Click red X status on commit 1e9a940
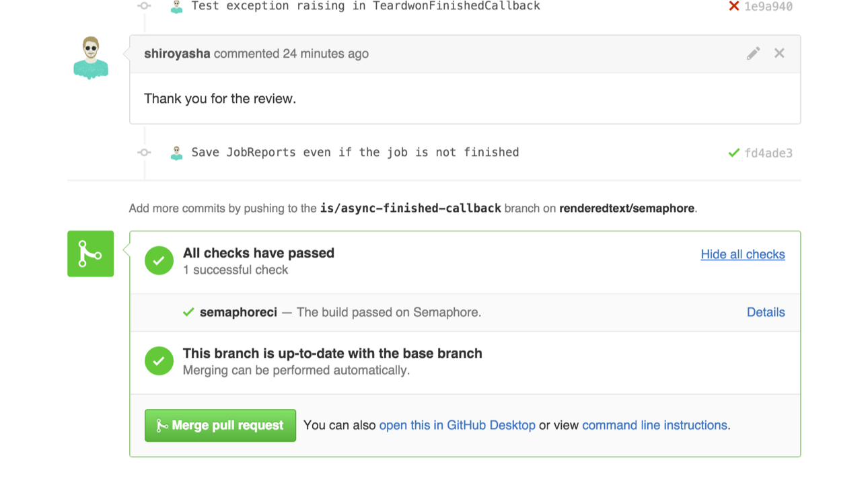Image resolution: width=868 pixels, height=491 pixels. click(733, 6)
